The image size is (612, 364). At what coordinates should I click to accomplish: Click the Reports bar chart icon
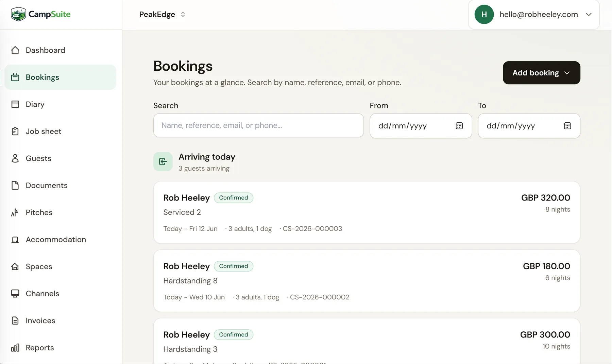coord(15,348)
